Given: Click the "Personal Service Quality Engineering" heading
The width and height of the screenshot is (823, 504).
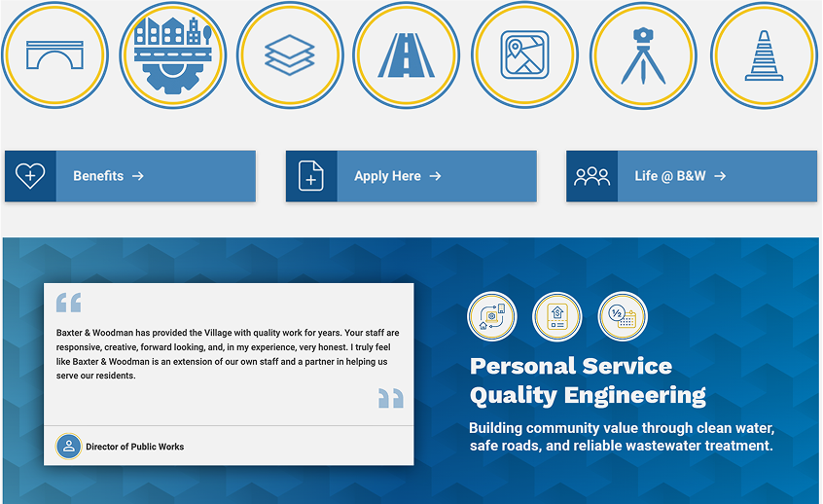Looking at the screenshot, I should 588,380.
